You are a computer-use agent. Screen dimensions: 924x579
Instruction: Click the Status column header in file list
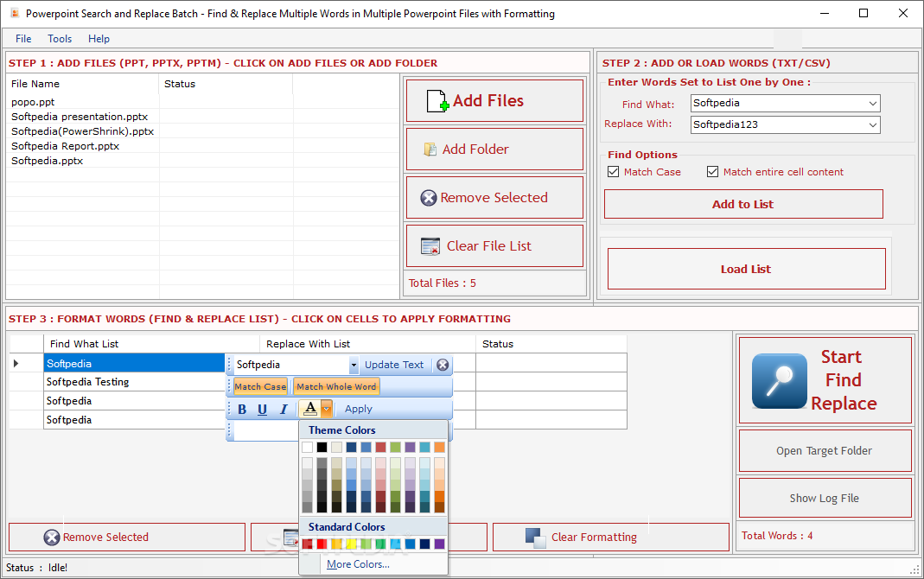[x=226, y=84]
